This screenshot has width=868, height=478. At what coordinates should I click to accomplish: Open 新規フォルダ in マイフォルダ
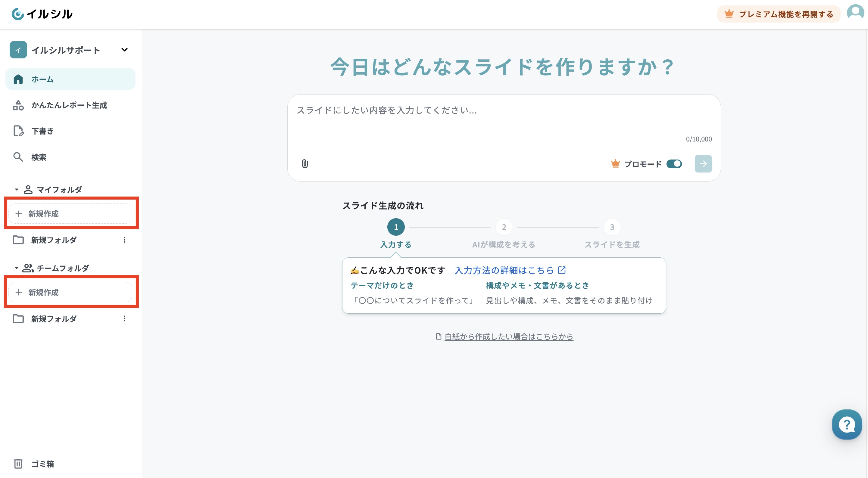click(54, 240)
